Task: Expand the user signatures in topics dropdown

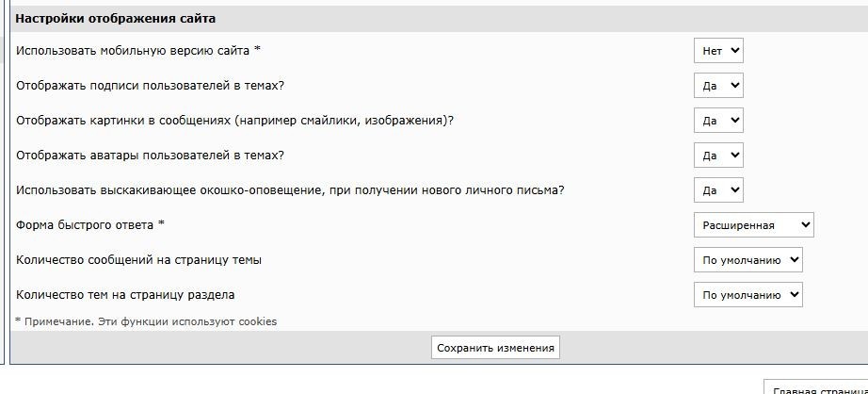Action: (x=718, y=86)
